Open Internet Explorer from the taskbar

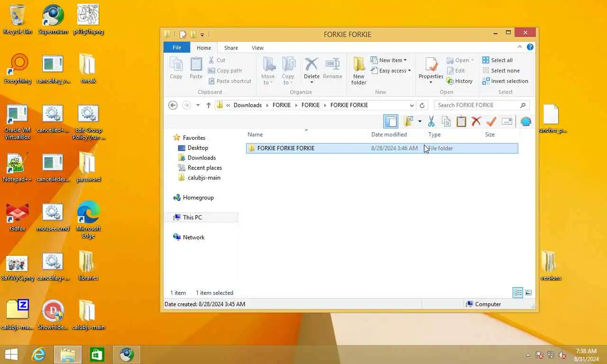click(38, 355)
